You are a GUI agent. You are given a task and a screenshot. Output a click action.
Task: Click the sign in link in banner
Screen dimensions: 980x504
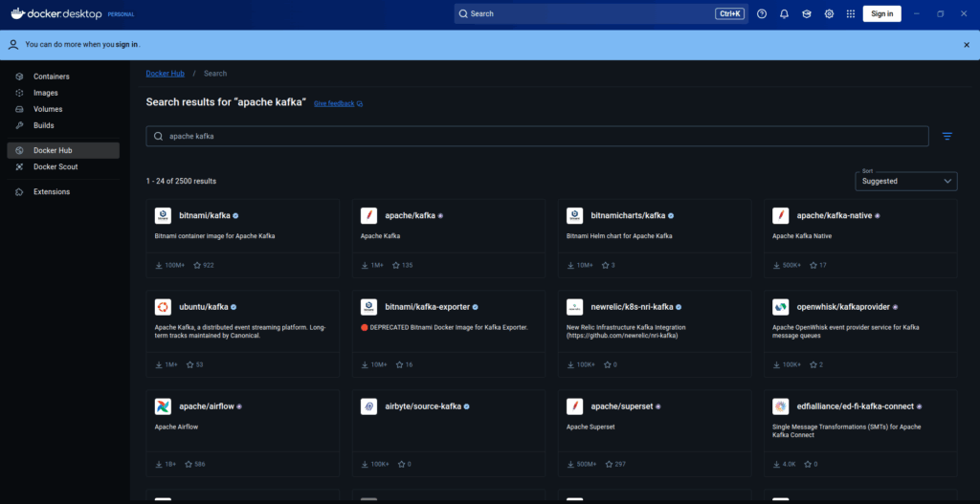127,45
